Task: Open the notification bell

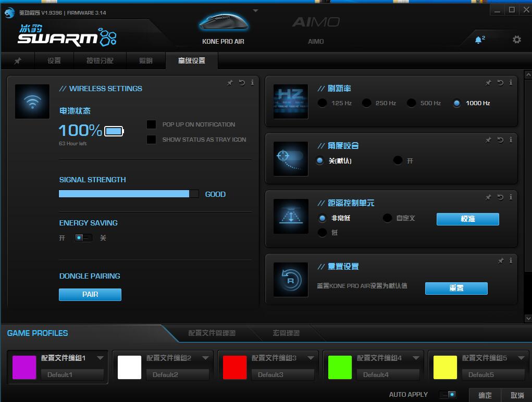Action: pyautogui.click(x=478, y=39)
